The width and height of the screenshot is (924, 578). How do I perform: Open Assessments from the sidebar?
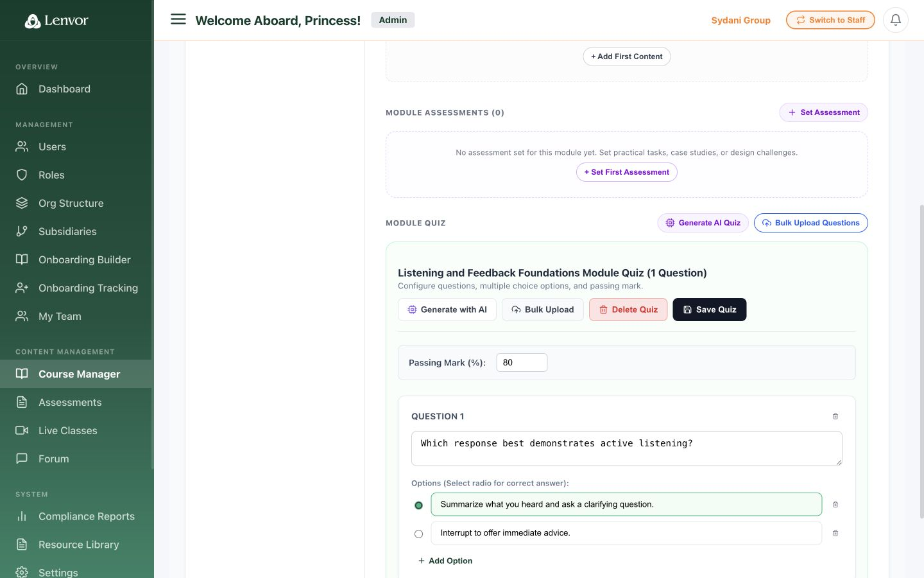pyautogui.click(x=76, y=402)
